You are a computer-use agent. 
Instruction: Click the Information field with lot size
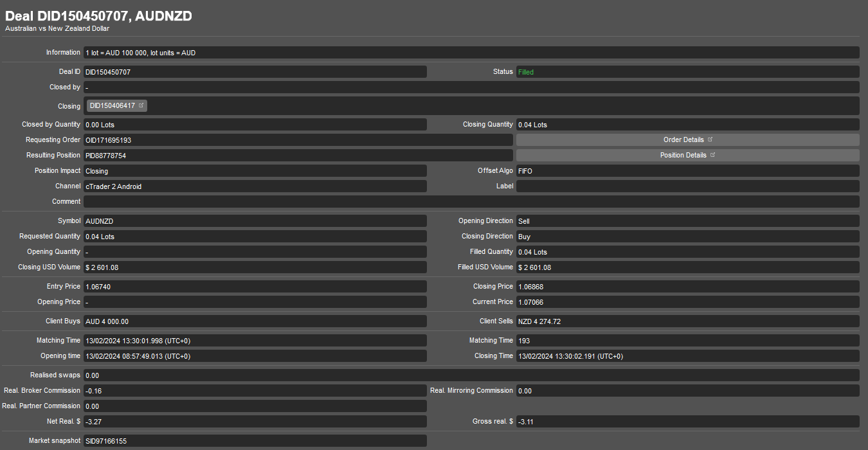coord(471,53)
